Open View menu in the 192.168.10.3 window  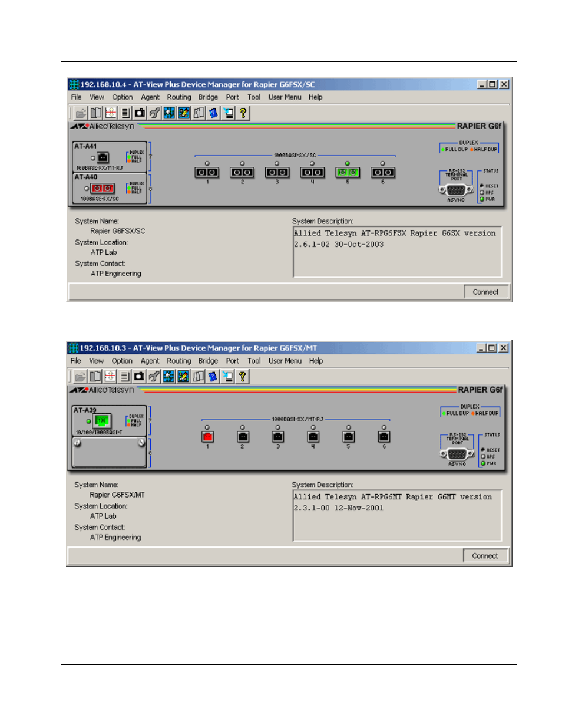click(97, 361)
